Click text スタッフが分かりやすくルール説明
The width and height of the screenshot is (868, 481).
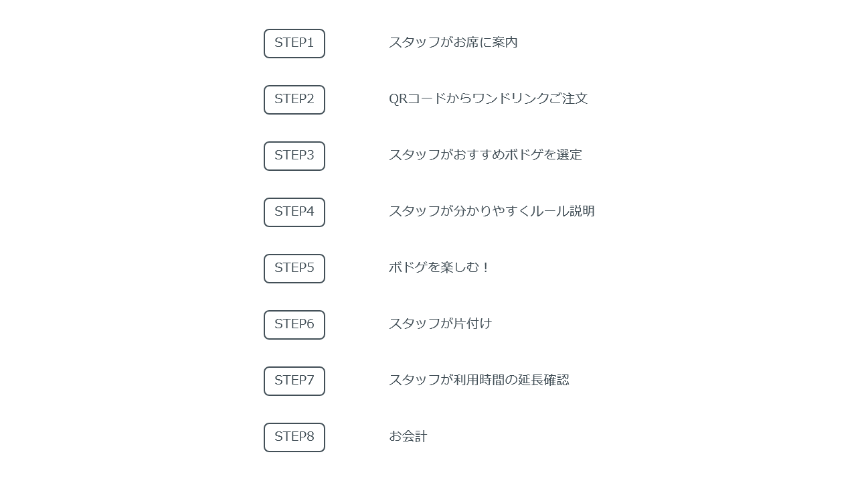492,211
